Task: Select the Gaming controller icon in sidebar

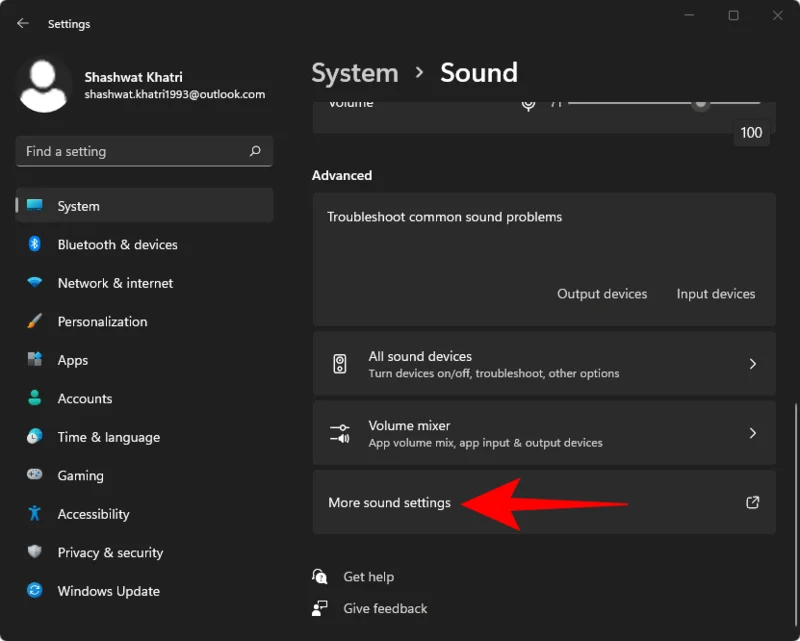Action: pyautogui.click(x=30, y=475)
